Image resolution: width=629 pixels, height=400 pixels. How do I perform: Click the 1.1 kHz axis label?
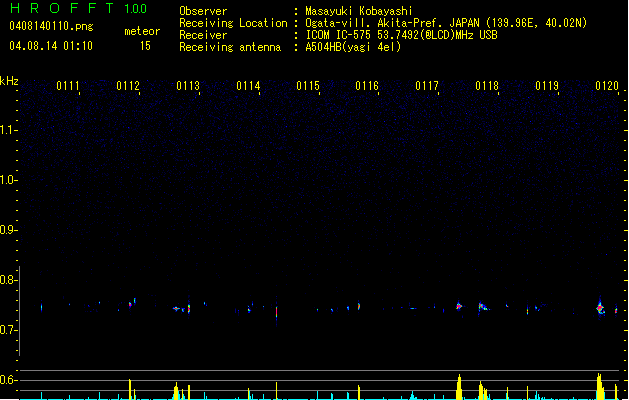pos(8,130)
